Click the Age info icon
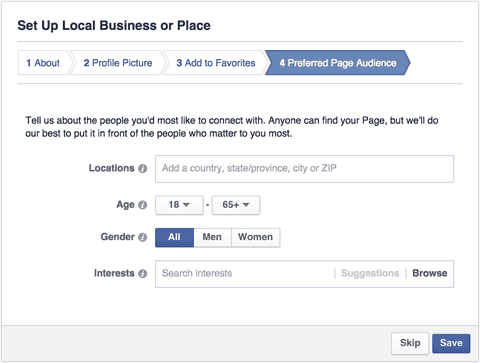This screenshot has height=363, width=480. tap(143, 205)
